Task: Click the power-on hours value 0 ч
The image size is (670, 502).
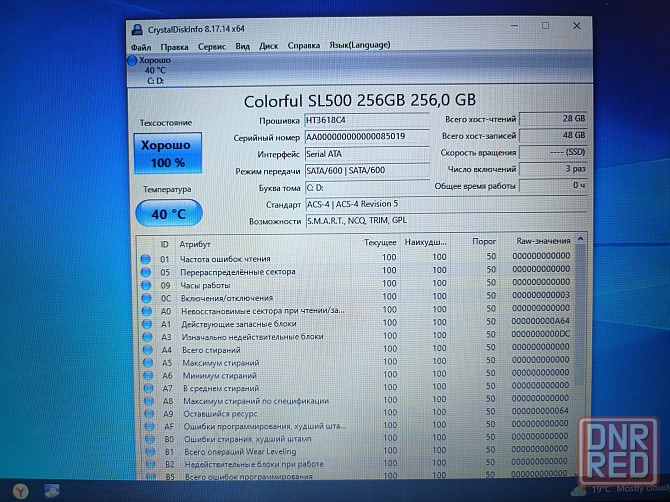Action: click(x=553, y=185)
